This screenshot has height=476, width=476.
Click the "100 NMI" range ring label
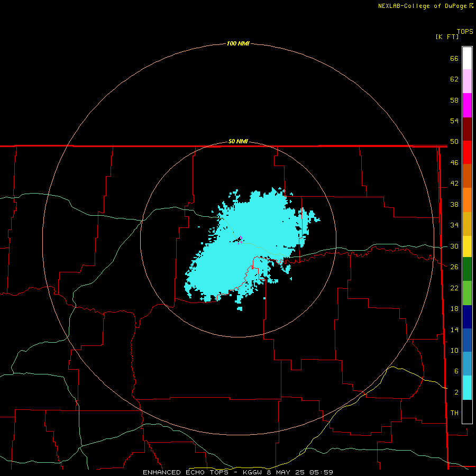[x=238, y=43]
